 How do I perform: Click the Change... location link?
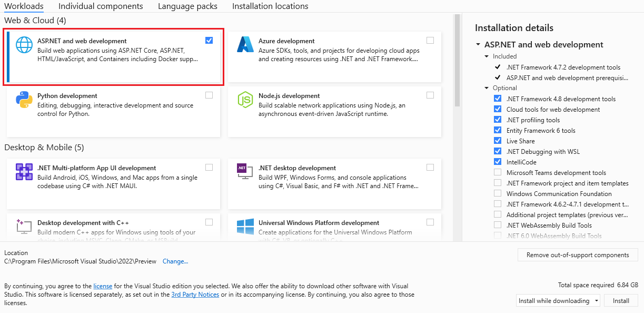(175, 261)
